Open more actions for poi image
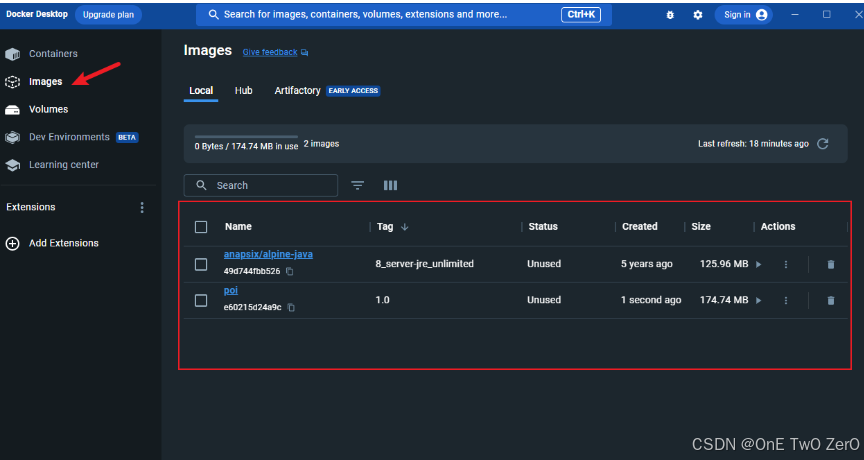The width and height of the screenshot is (864, 460). 786,300
